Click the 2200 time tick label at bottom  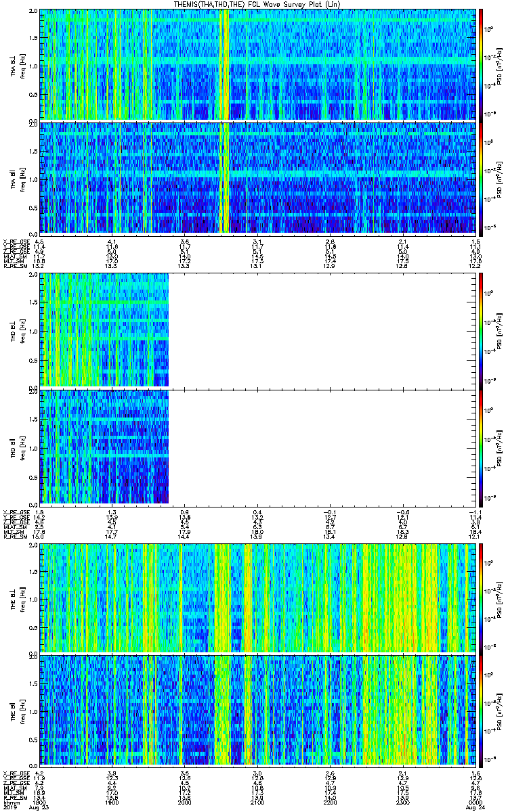pos(330,802)
